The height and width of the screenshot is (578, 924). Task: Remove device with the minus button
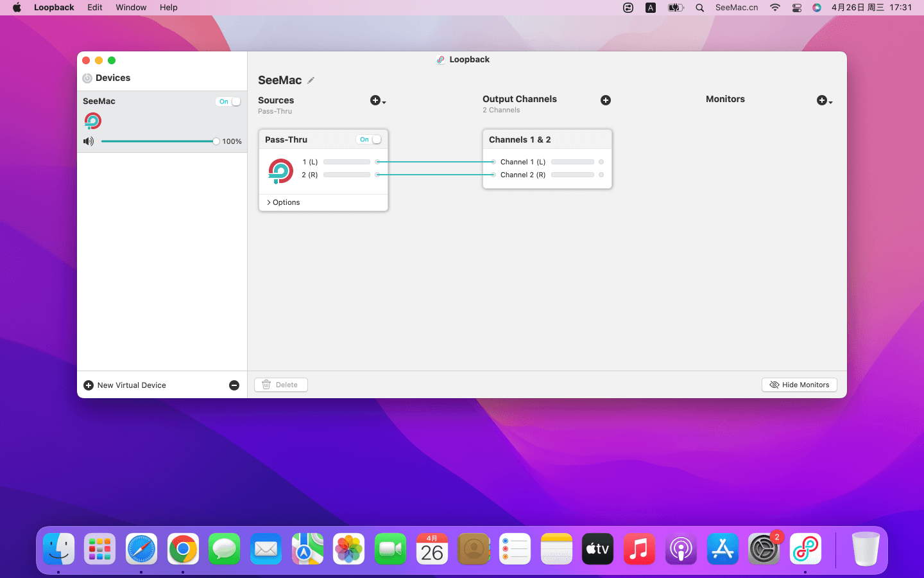click(234, 385)
